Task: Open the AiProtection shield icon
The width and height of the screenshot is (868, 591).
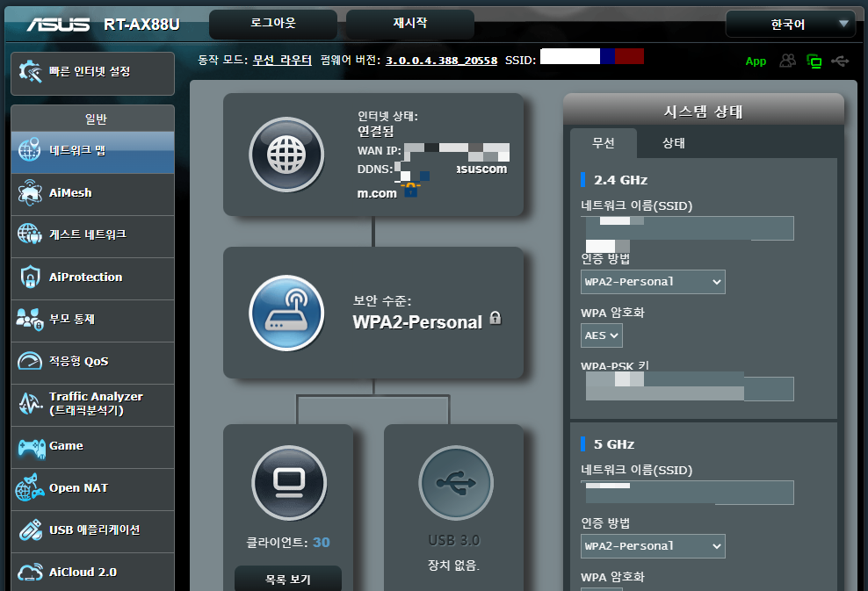Action: pos(30,277)
